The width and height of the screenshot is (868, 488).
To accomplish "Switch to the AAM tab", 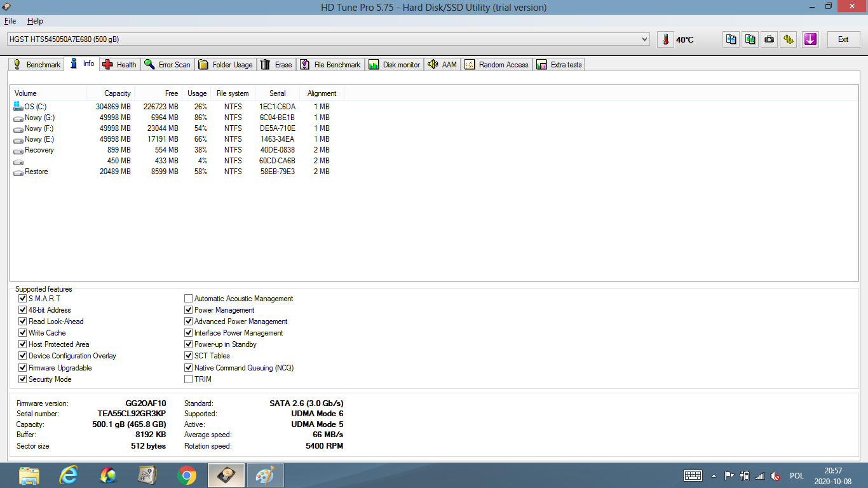I will (442, 64).
